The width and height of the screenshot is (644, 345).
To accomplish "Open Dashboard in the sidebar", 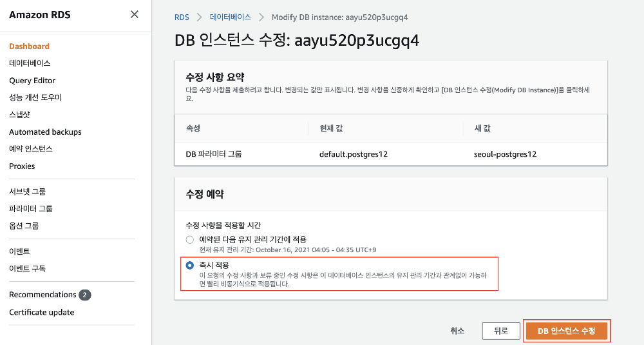I will point(29,46).
